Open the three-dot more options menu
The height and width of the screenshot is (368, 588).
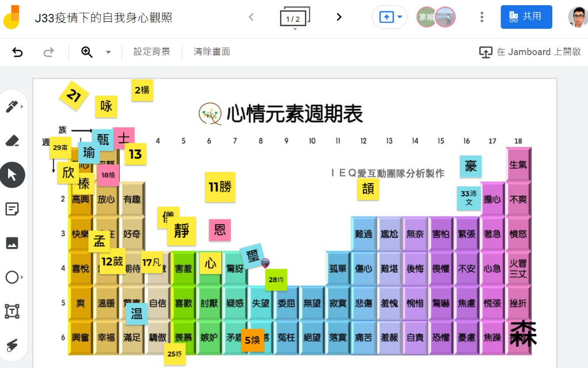pos(482,17)
